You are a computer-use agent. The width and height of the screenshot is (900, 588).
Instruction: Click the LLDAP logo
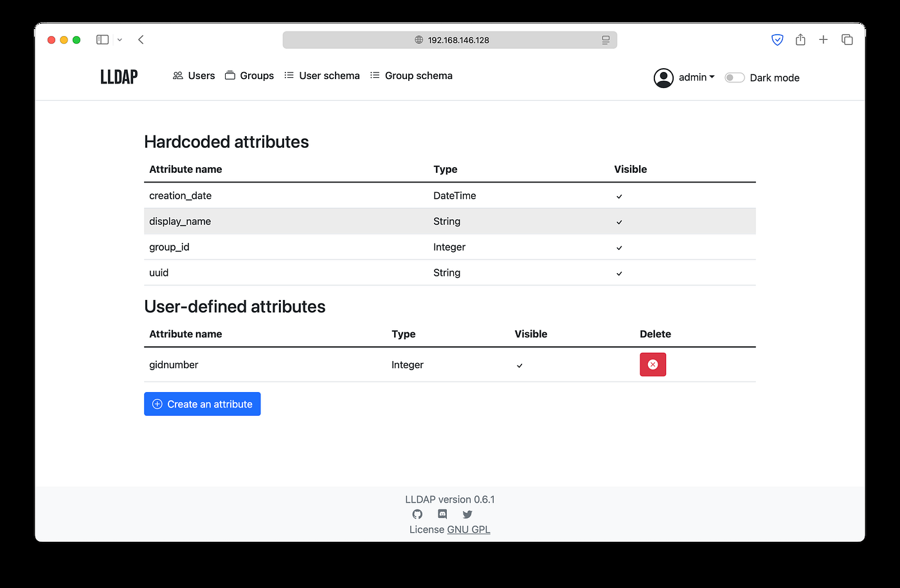[x=119, y=76]
